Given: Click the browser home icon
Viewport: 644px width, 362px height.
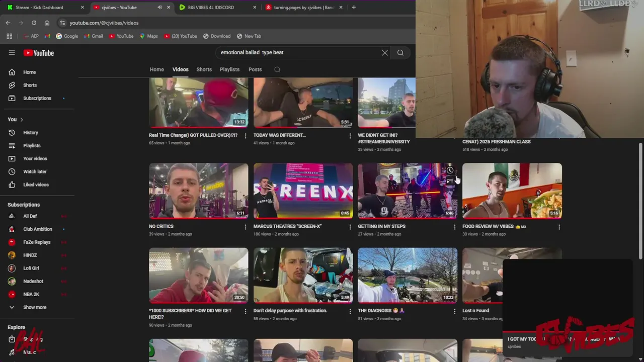Looking at the screenshot, I should [47, 23].
